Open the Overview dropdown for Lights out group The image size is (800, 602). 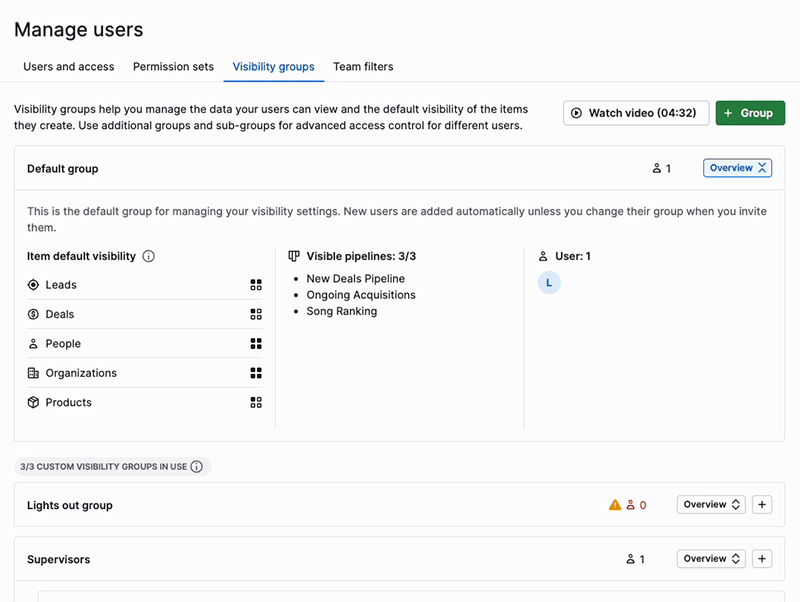pos(711,504)
